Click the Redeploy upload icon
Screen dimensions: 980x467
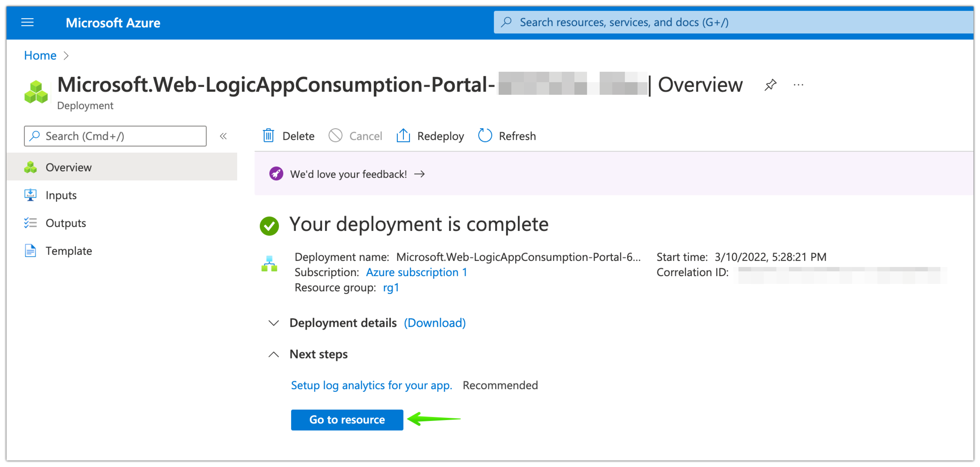[x=403, y=136]
